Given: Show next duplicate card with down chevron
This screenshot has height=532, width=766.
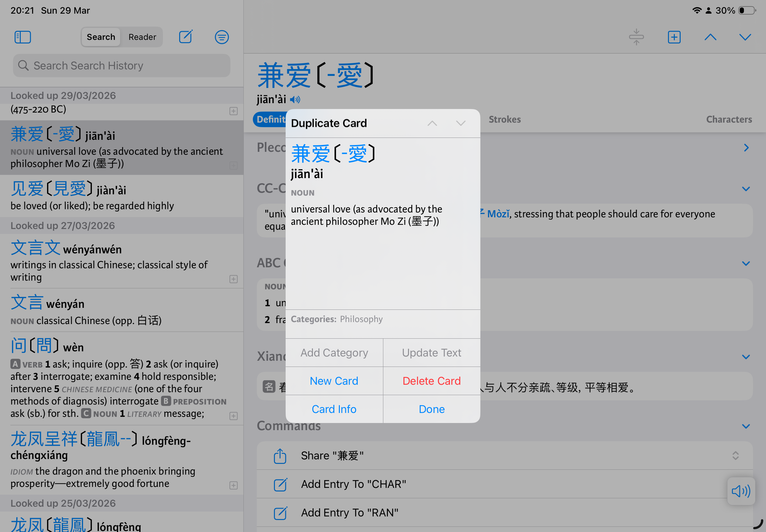Looking at the screenshot, I should coord(461,123).
